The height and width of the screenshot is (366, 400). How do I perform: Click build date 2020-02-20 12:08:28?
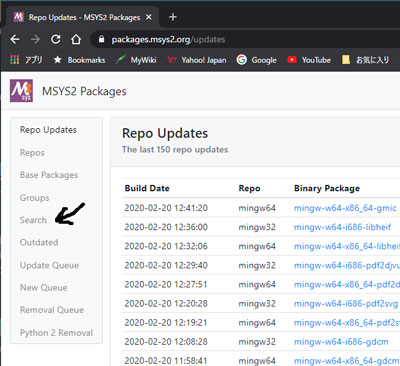point(166,342)
